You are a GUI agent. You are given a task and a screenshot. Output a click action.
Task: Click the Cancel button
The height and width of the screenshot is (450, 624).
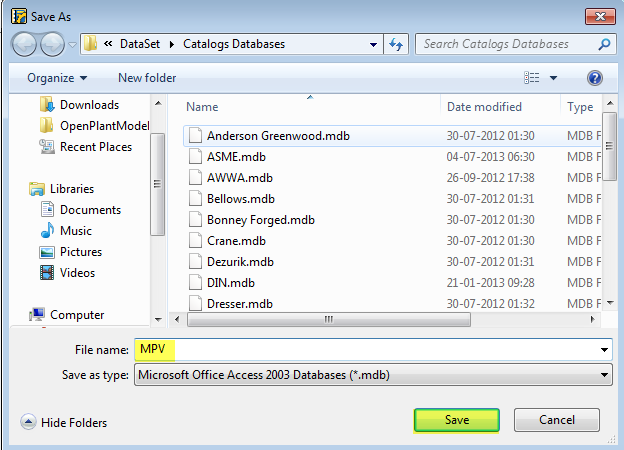point(557,420)
